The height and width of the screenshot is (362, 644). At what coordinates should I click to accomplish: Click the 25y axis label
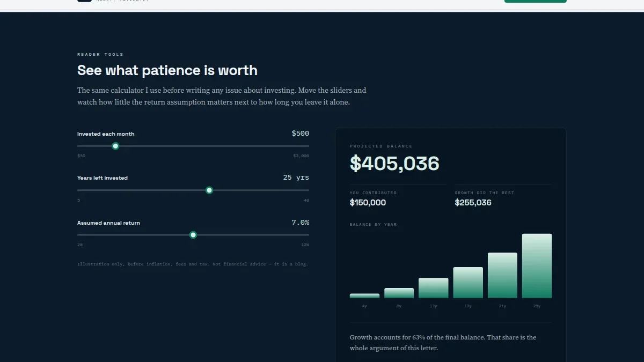pos(537,306)
